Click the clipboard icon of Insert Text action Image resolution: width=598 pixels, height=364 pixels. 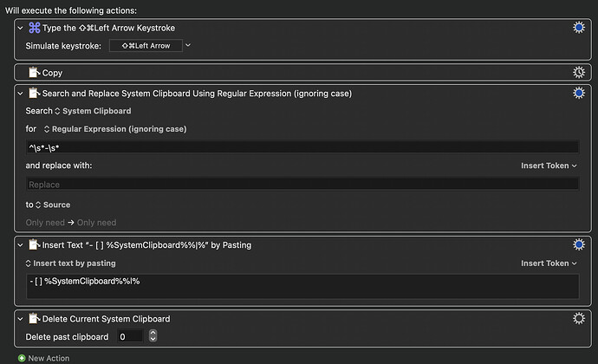tap(35, 244)
